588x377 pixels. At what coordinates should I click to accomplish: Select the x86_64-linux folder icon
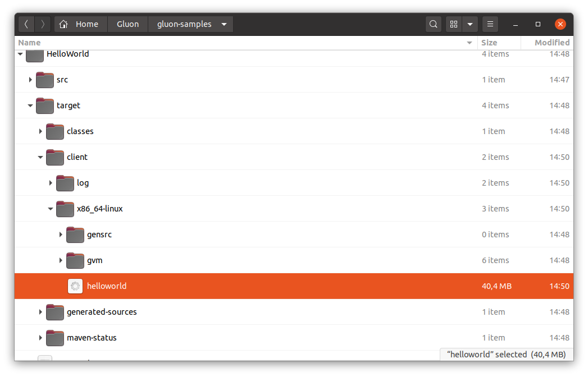(x=65, y=209)
